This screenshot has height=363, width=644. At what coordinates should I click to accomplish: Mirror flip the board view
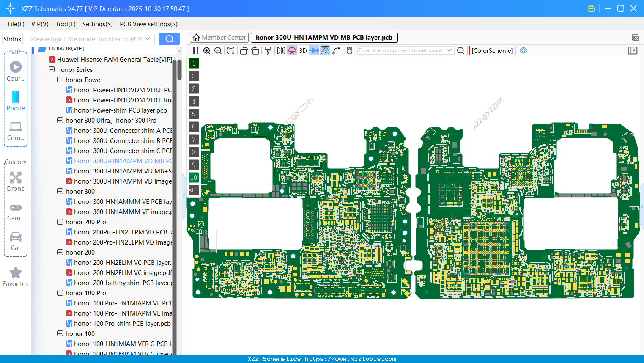(x=281, y=51)
